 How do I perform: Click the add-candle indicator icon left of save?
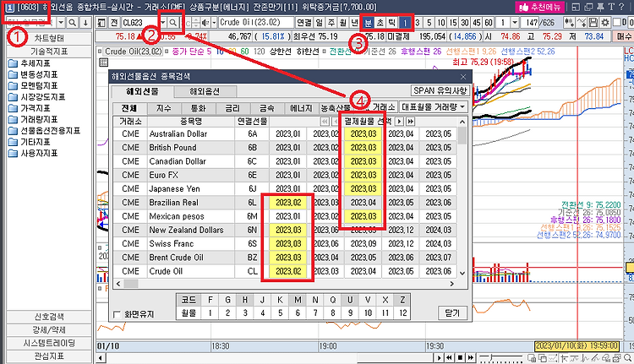click(569, 23)
